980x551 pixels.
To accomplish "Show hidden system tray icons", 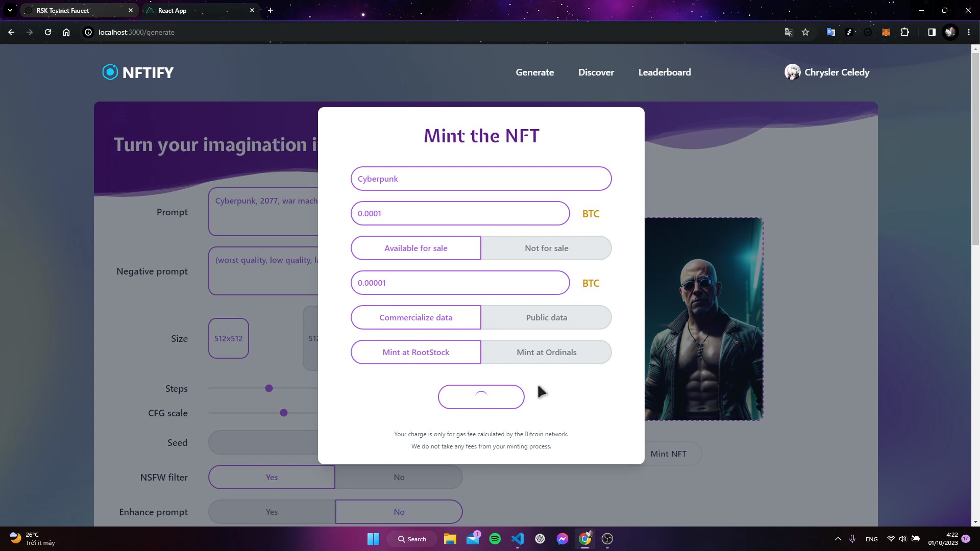I will click(x=838, y=539).
